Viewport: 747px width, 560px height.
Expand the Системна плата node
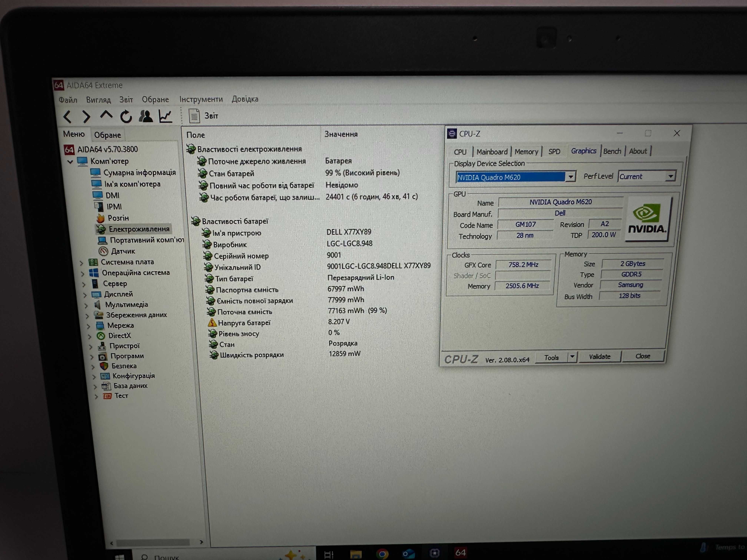click(x=81, y=263)
